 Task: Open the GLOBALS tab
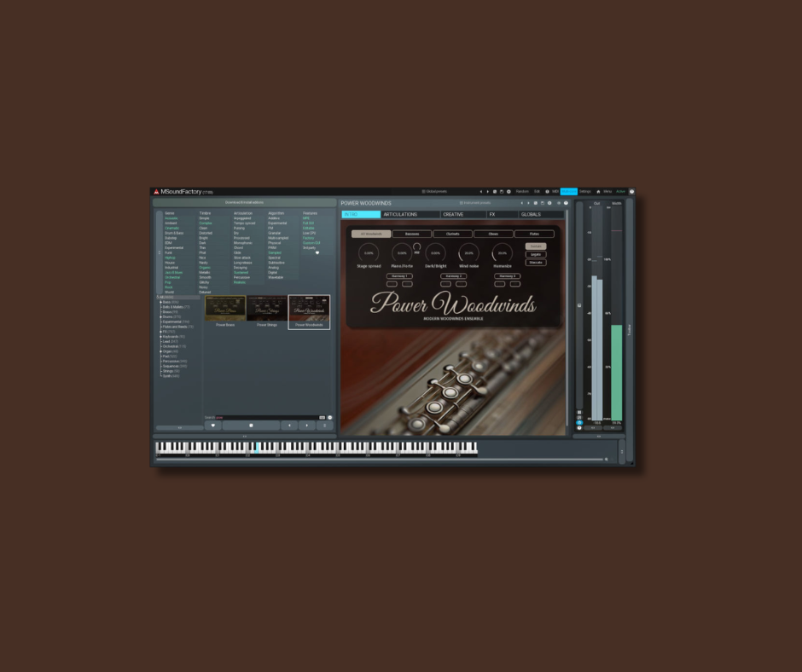click(541, 214)
